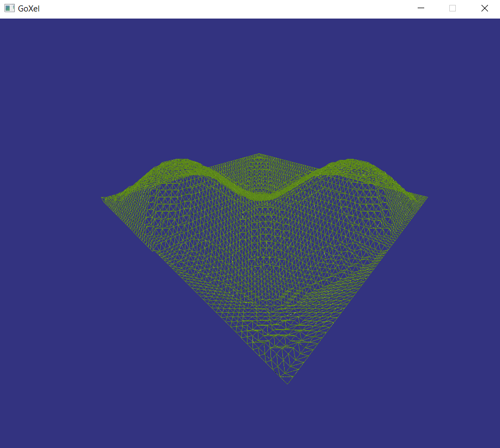This screenshot has height=448, width=500.
Task: Click the far back corner of the mesh
Action: [x=259, y=154]
